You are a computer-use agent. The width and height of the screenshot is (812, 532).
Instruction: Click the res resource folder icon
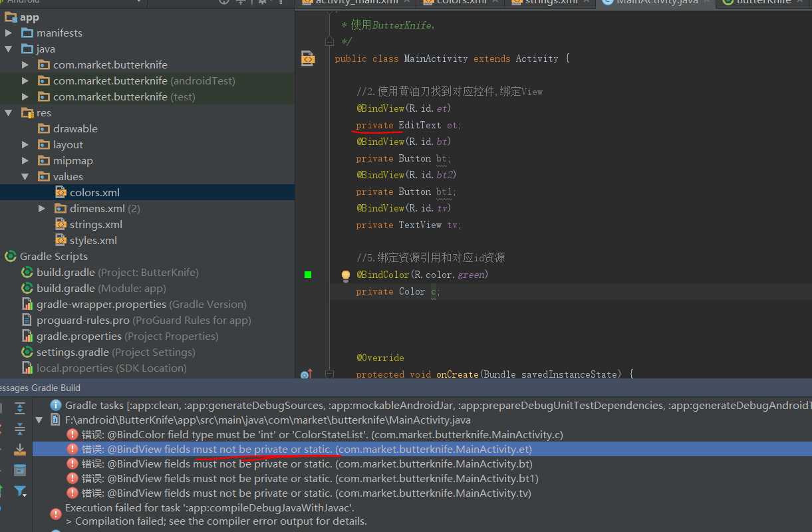[27, 112]
